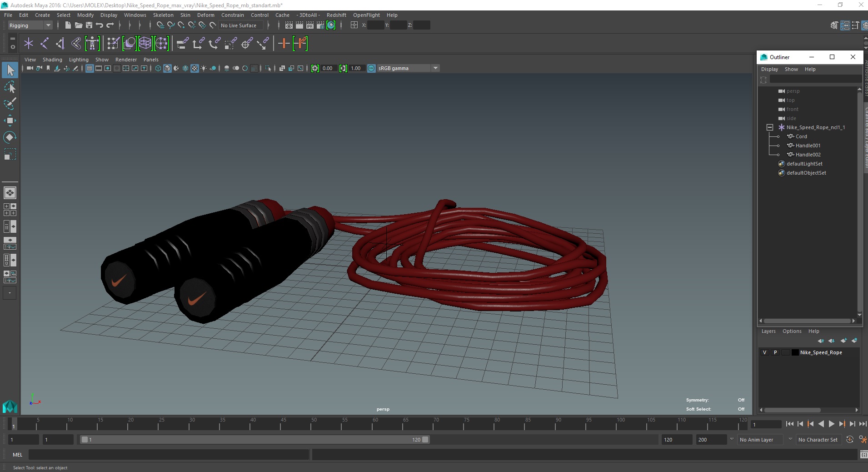Open the Deform menu

click(x=205, y=15)
